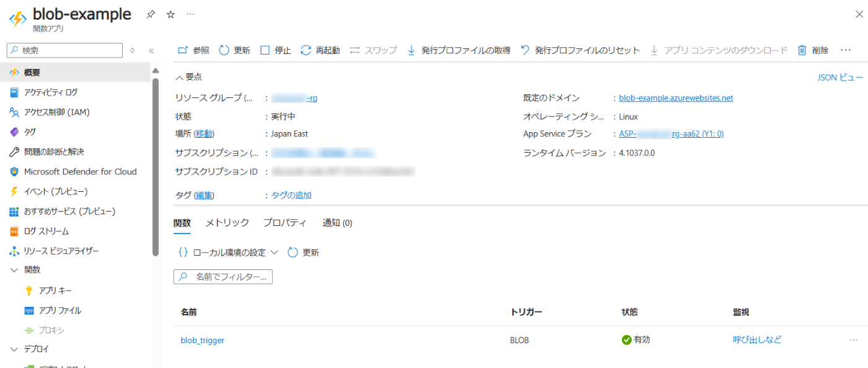
Task: Open リソース ビジュアライザー in the sidebar
Action: 75,251
